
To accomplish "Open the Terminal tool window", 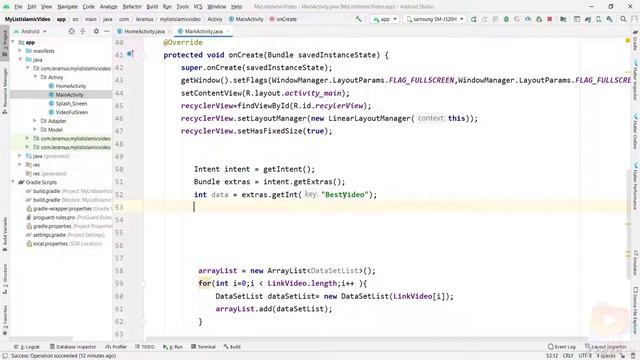I will point(203,347).
